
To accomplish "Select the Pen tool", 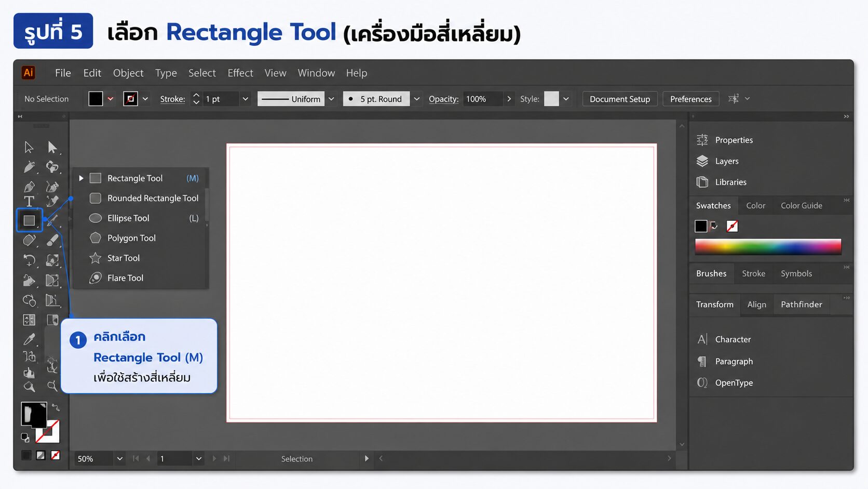I will (29, 187).
